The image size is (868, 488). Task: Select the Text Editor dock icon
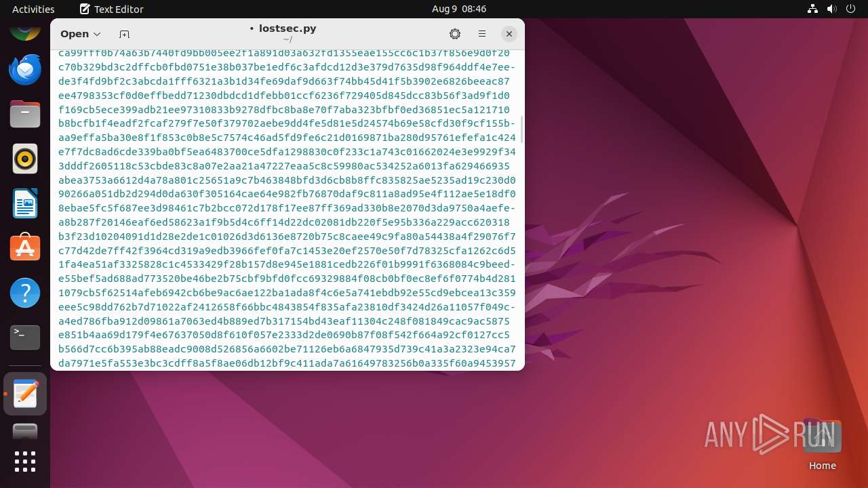pos(25,394)
